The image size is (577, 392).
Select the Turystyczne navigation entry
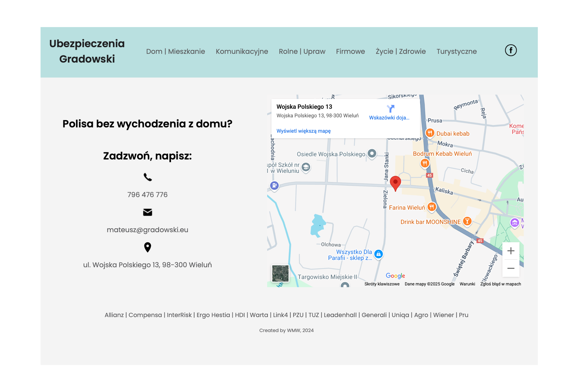pos(456,51)
